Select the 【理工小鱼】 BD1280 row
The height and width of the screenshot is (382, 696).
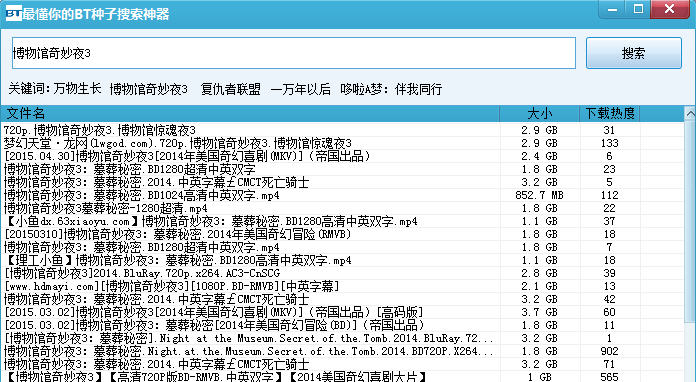click(342, 260)
